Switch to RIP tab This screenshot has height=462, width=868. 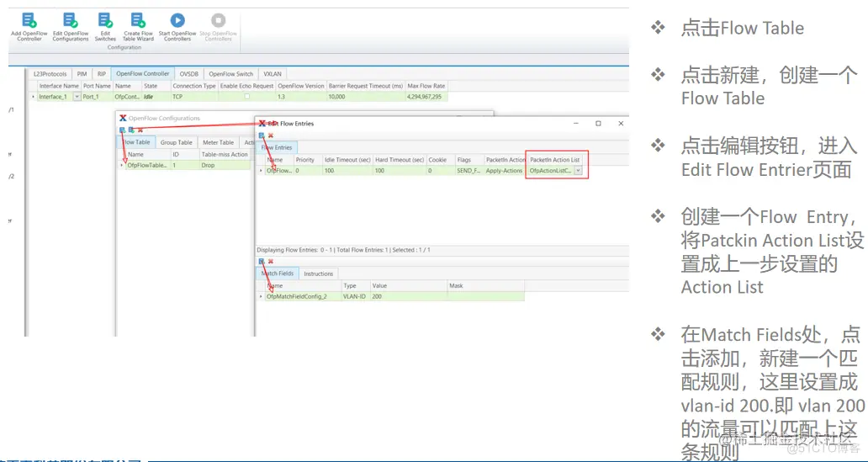tap(101, 74)
